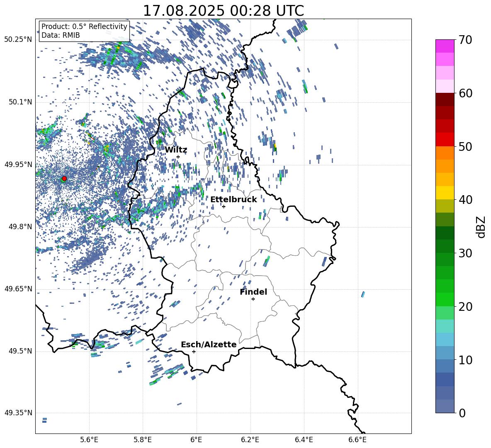
Task: Click the 49.5°N latitude label
Action: click(20, 351)
